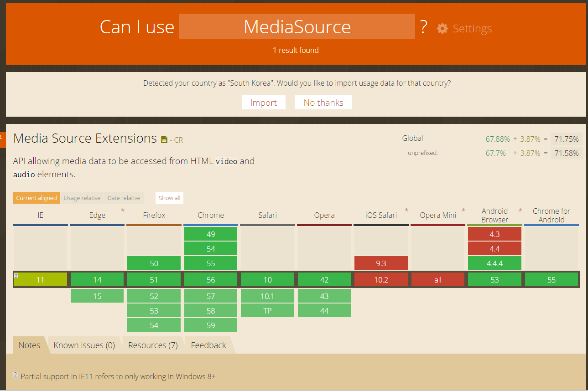Select the Chrome 59 cell
This screenshot has height=391, width=588.
pyautogui.click(x=211, y=325)
